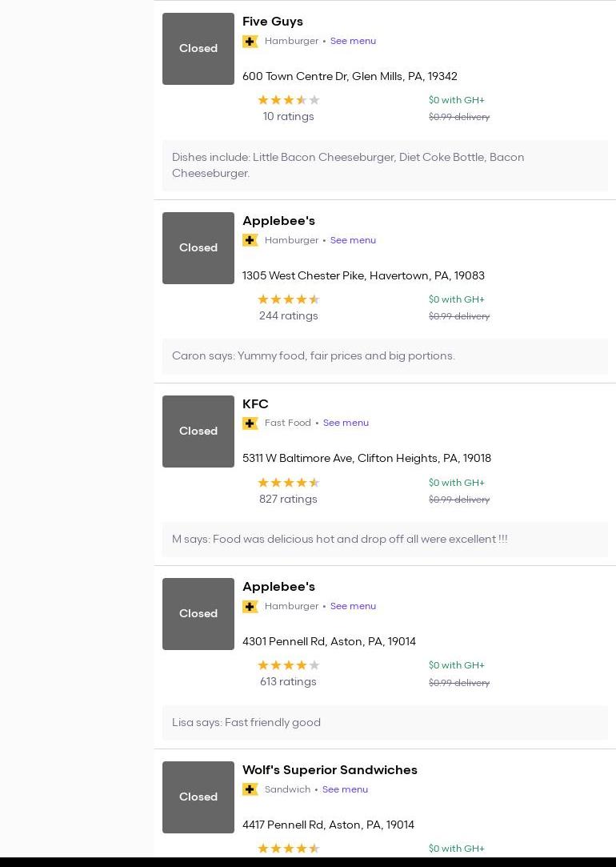The height and width of the screenshot is (867, 616).
Task: Open the Five Guys See menu link
Action: coord(353,41)
